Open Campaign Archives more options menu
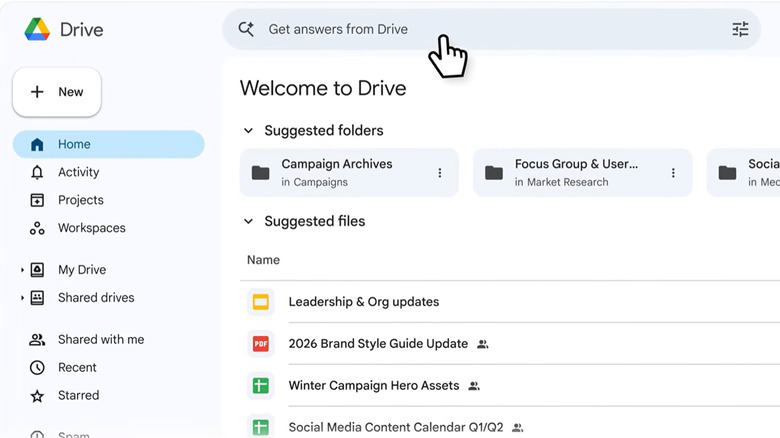The width and height of the screenshot is (780, 438). [x=440, y=173]
